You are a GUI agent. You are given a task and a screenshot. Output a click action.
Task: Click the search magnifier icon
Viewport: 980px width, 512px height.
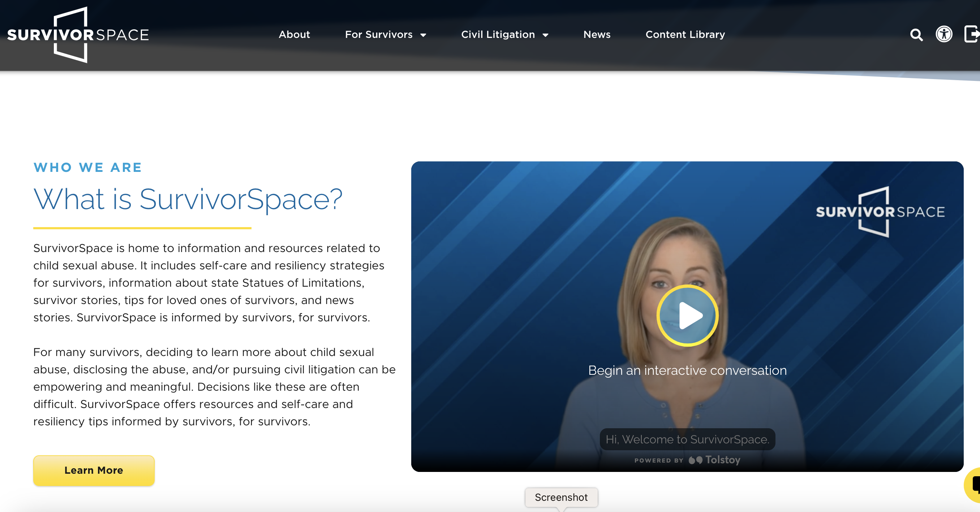[x=916, y=35]
